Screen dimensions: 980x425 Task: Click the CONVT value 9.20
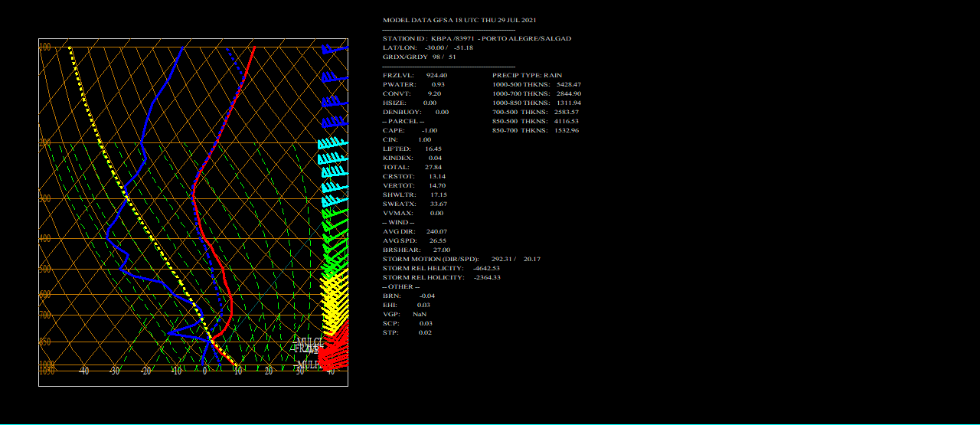434,93
